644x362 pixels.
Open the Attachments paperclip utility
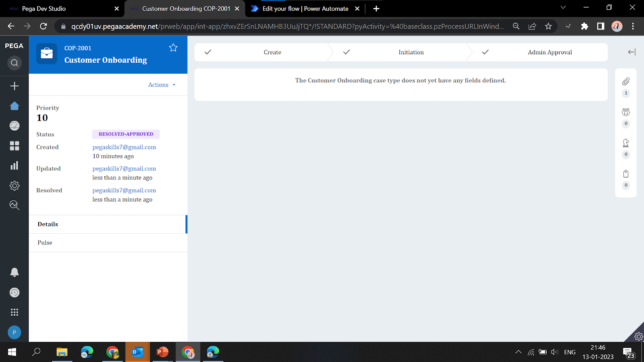coord(626,82)
